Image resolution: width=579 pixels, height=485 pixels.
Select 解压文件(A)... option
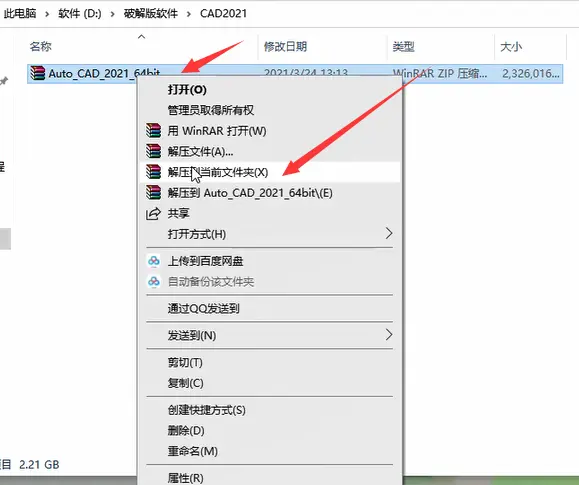coord(270,151)
